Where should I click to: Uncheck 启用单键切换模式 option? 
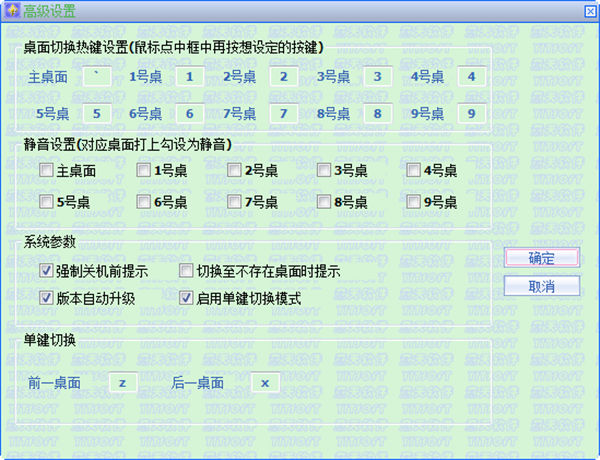(186, 298)
